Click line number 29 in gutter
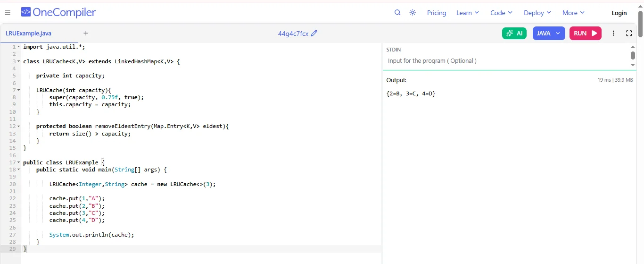 12,249
